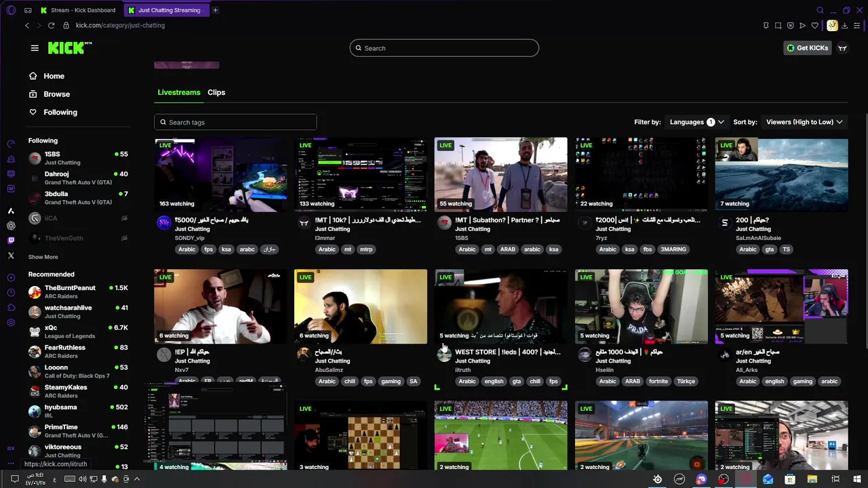Open the Easy setup sliders icon

coord(857,26)
